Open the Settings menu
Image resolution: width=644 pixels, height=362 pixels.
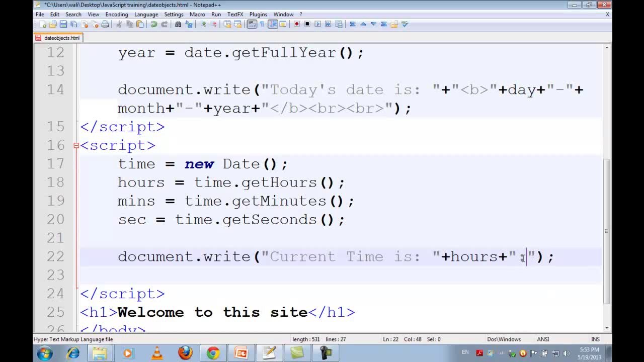point(174,15)
